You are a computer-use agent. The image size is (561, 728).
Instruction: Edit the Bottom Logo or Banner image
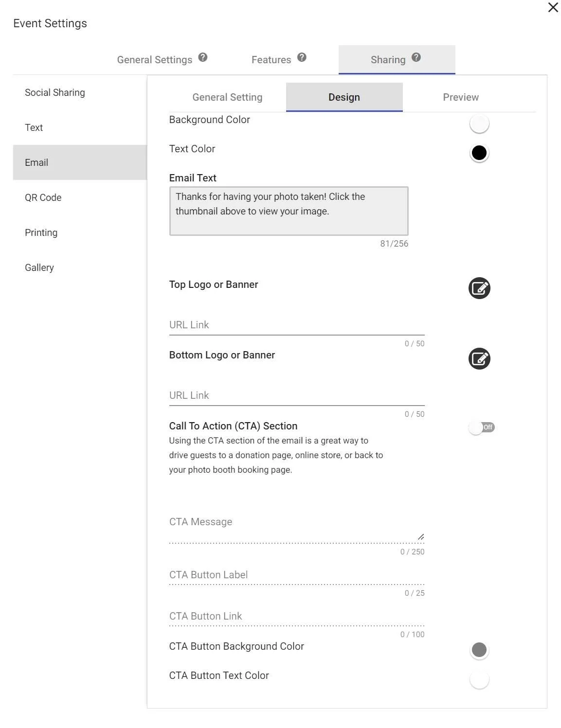[x=479, y=359]
